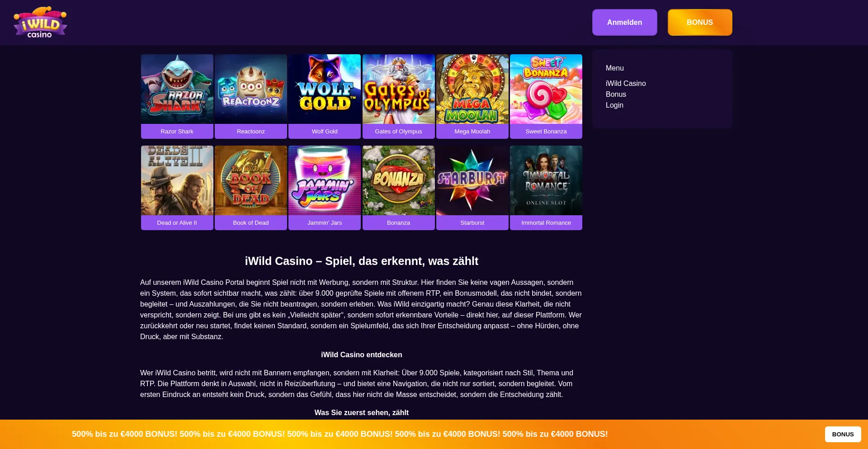Open Login from sidebar menu

[x=614, y=105]
